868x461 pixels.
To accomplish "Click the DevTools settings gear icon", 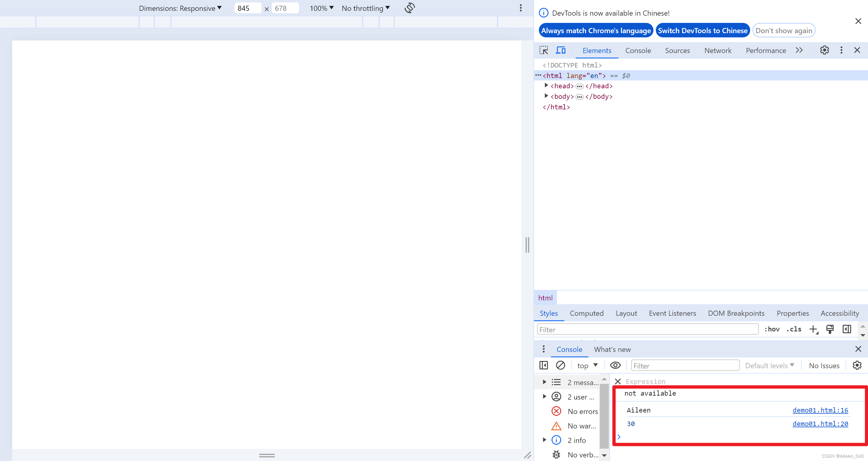I will (x=824, y=51).
